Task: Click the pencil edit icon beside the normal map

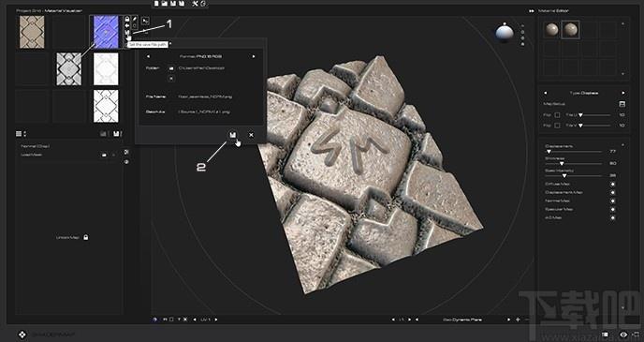Action: tap(135, 19)
